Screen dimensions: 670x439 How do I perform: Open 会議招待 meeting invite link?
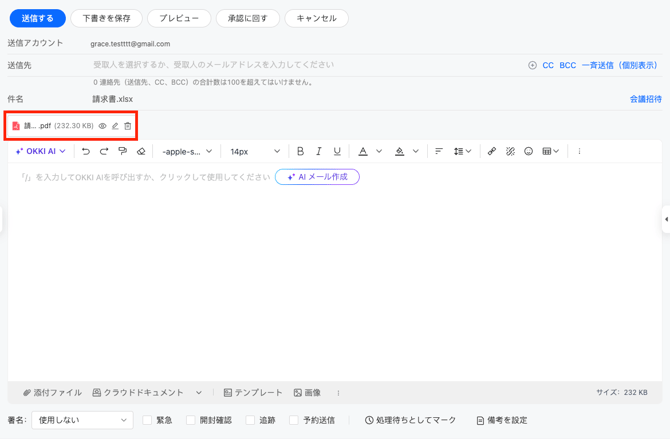pyautogui.click(x=646, y=99)
